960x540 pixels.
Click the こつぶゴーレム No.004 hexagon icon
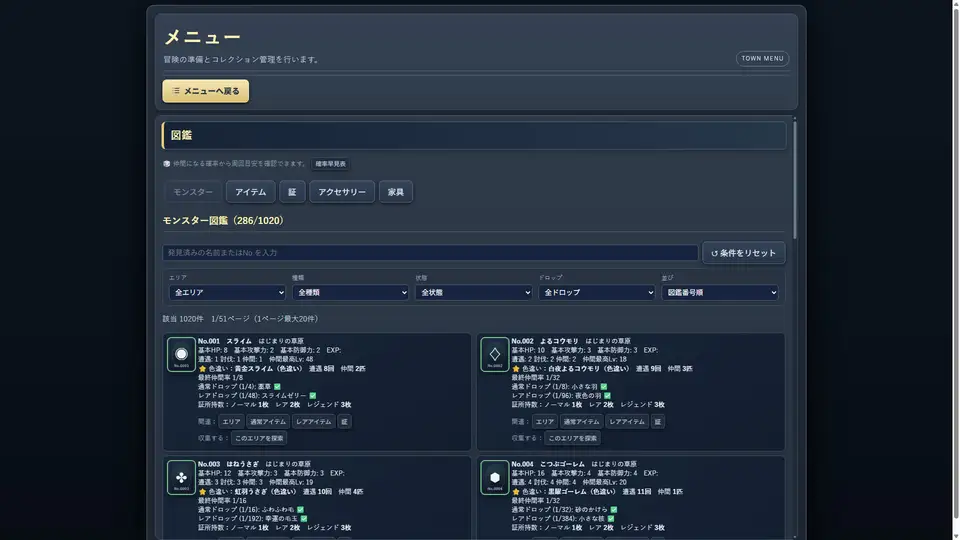[495, 477]
